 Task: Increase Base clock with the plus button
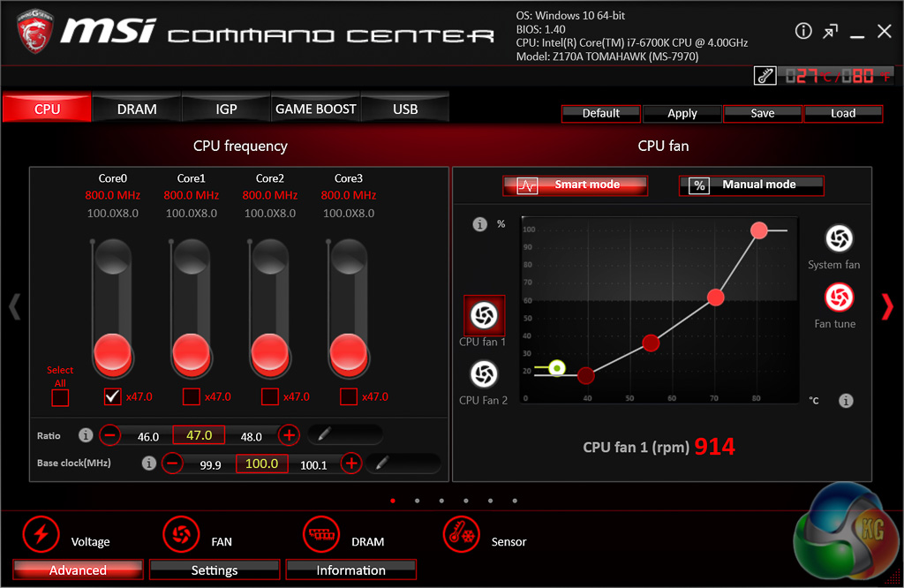click(351, 463)
